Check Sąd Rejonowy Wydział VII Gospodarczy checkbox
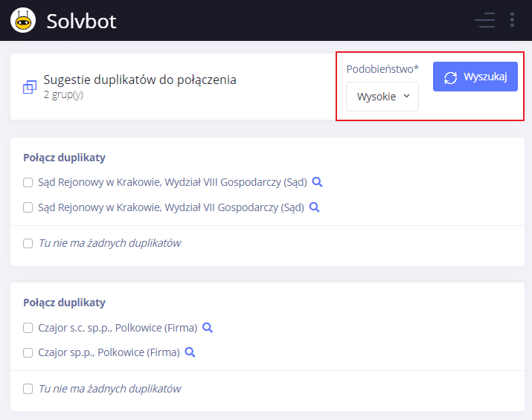 28,207
